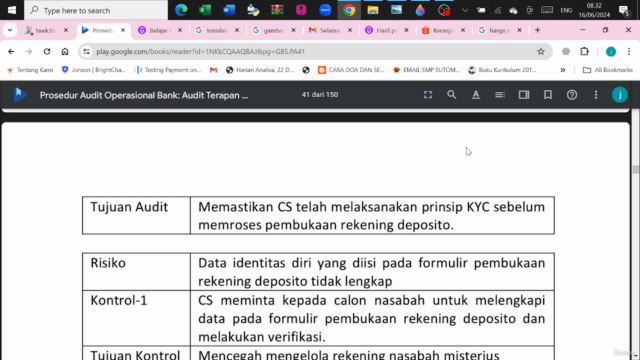
Task: Open the reader more options menu
Action: coord(596,95)
